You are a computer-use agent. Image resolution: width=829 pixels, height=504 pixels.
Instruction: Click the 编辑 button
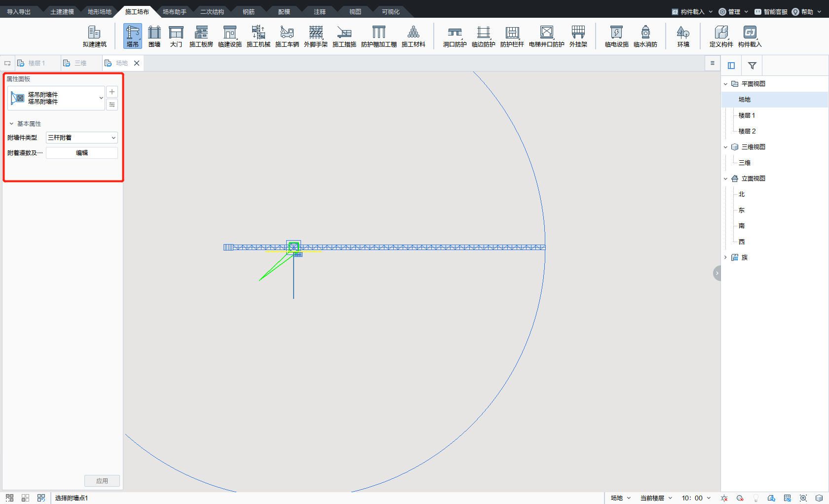pyautogui.click(x=82, y=153)
